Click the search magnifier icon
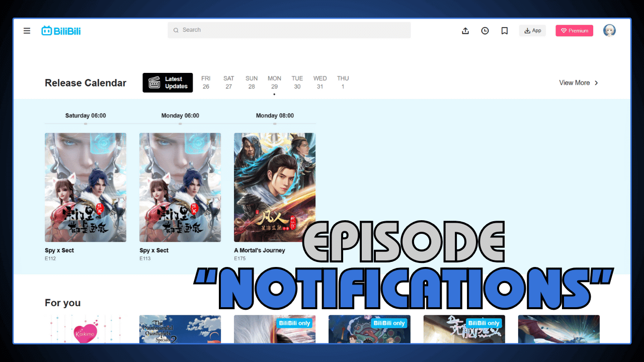This screenshot has height=362, width=644. tap(176, 30)
